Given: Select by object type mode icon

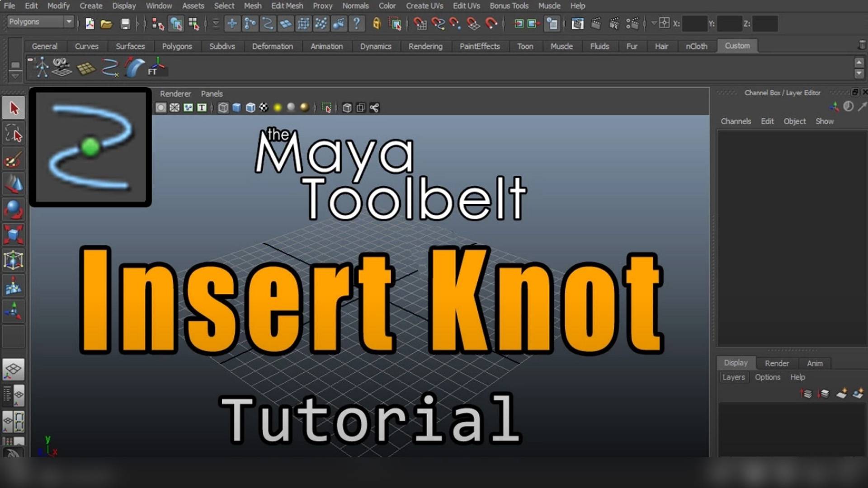Looking at the screenshot, I should coord(176,23).
